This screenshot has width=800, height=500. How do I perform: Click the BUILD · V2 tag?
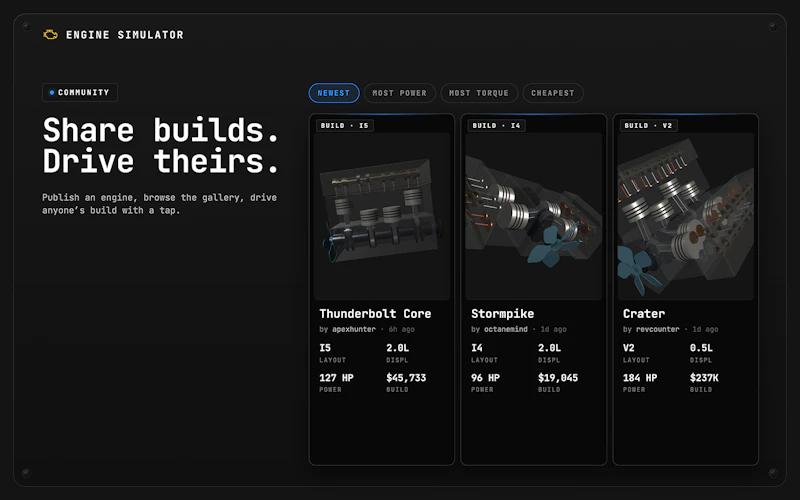[648, 126]
